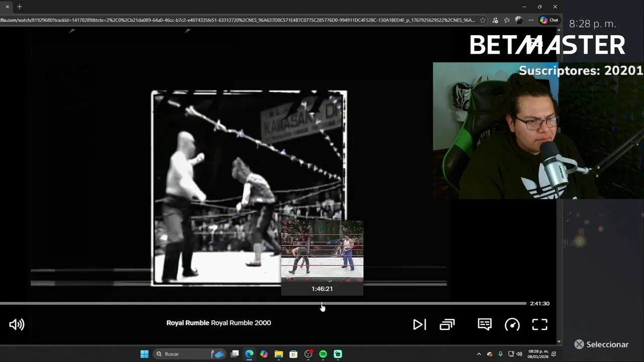This screenshot has width=644, height=362.
Task: Open Microsoft Store from the taskbar
Action: pos(293,354)
